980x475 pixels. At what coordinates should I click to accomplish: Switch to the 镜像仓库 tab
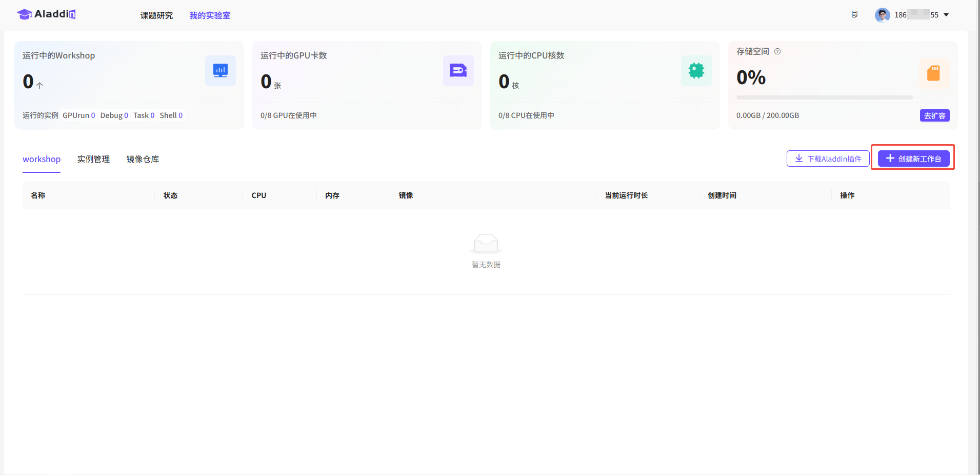click(143, 159)
